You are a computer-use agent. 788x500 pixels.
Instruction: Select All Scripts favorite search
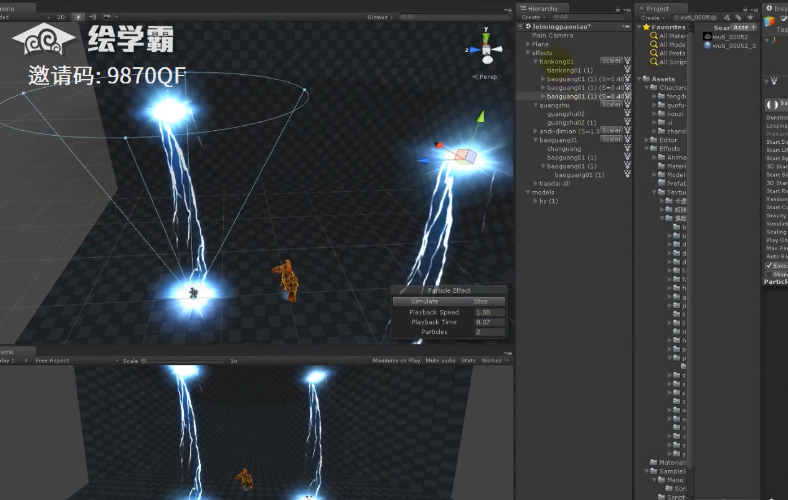(668, 62)
